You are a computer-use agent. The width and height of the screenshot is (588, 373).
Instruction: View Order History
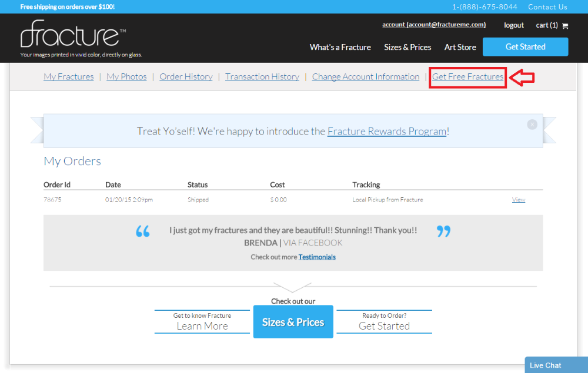186,76
